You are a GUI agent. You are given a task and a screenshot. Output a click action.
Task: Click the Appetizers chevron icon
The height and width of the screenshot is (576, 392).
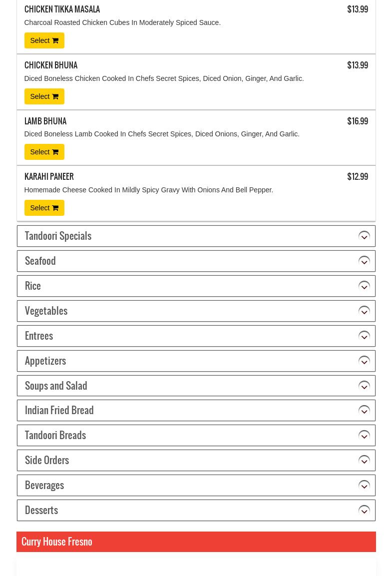click(364, 361)
